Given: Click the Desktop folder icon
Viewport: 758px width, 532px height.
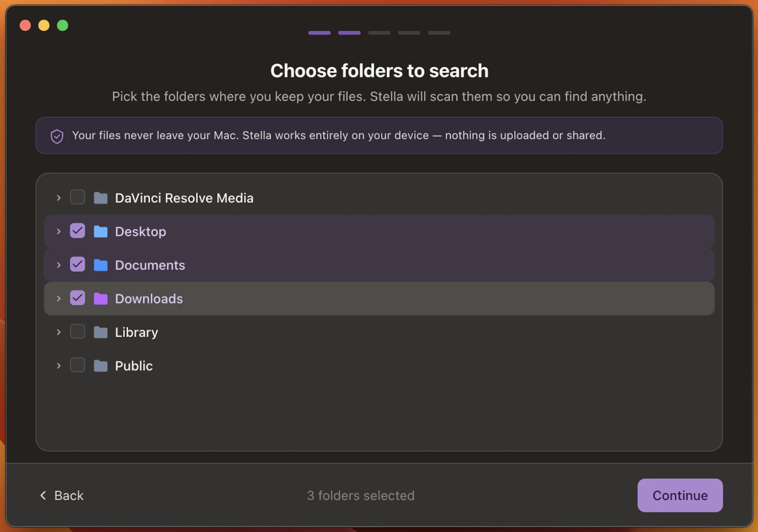Looking at the screenshot, I should [x=100, y=231].
